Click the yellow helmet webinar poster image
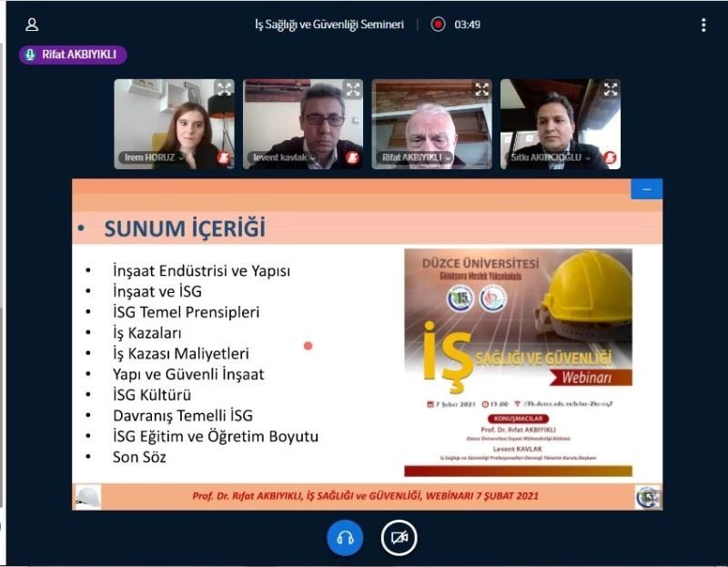728x567 pixels. point(518,362)
